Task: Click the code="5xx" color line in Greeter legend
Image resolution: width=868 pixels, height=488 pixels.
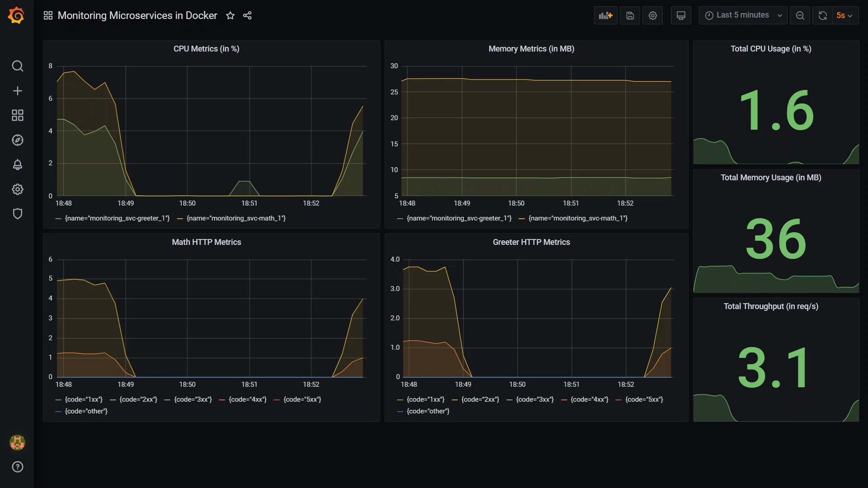Action: tap(618, 400)
